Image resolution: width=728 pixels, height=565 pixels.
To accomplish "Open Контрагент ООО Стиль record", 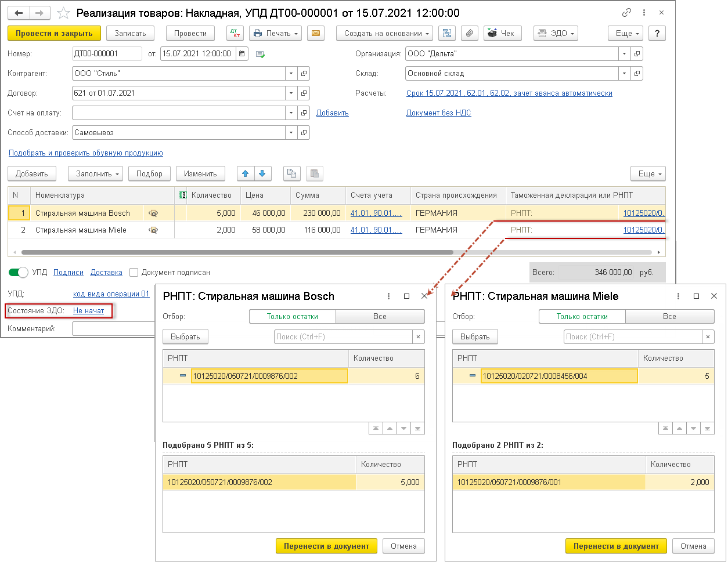I will click(x=304, y=74).
